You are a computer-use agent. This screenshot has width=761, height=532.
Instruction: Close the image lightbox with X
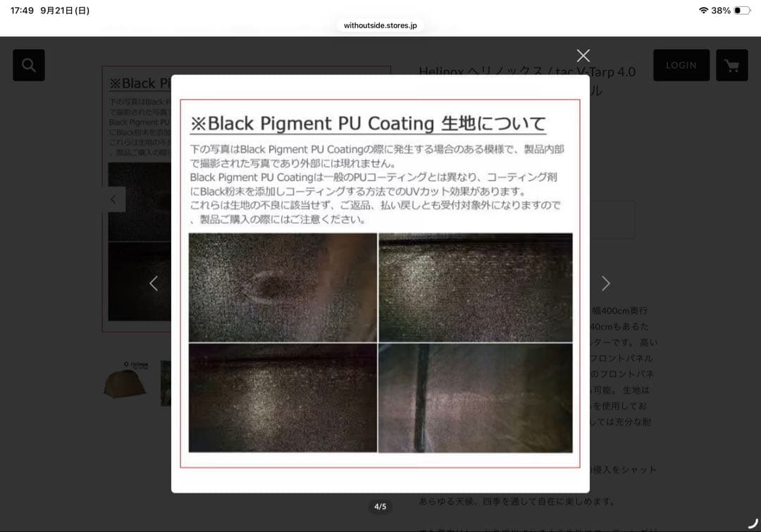click(x=583, y=56)
